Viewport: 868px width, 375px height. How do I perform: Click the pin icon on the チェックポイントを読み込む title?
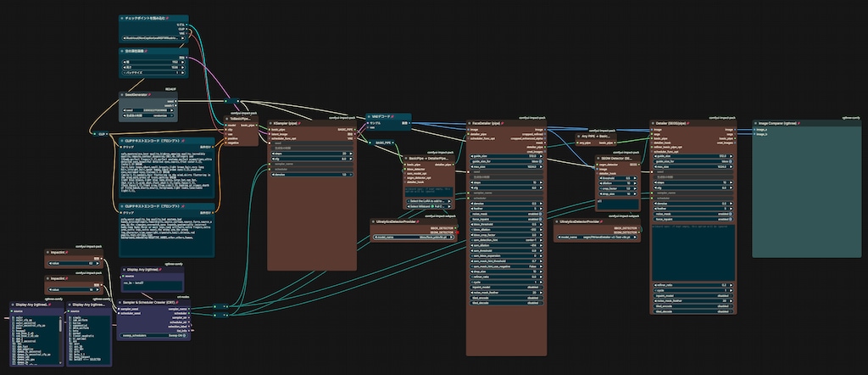coord(167,19)
